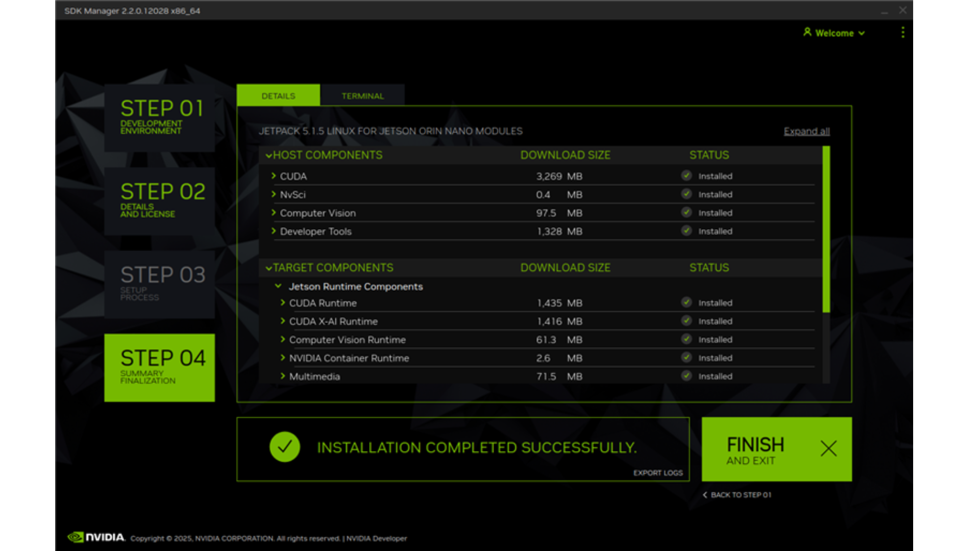Click the X icon on Finish button
Viewport: 980px width, 551px height.
click(x=828, y=448)
